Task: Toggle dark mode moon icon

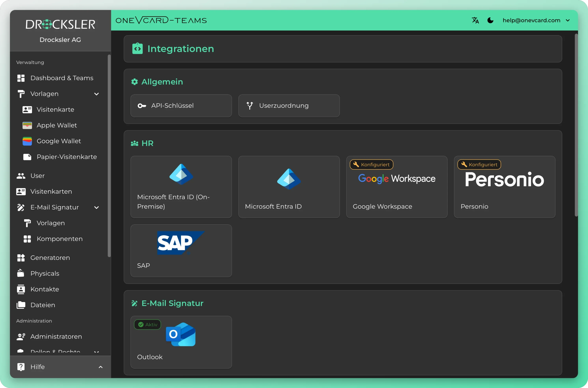Action: (x=490, y=20)
